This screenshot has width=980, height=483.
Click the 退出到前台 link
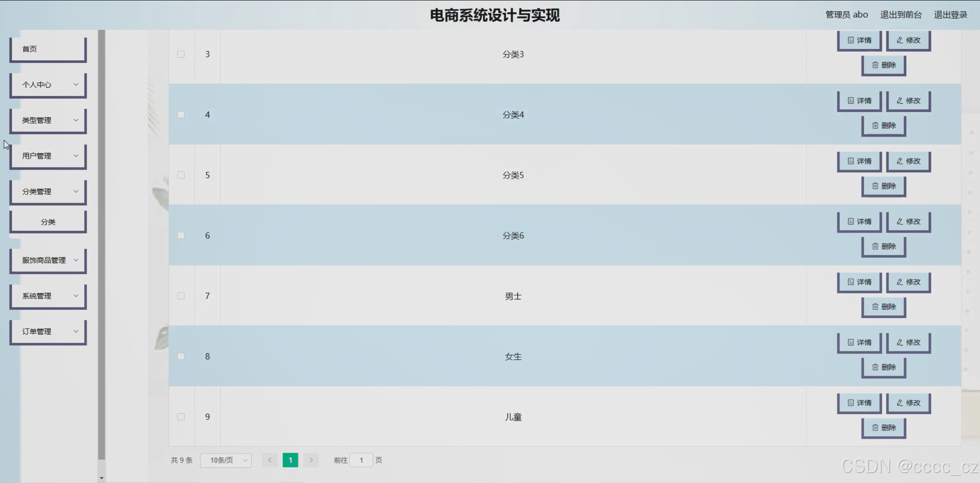point(901,15)
